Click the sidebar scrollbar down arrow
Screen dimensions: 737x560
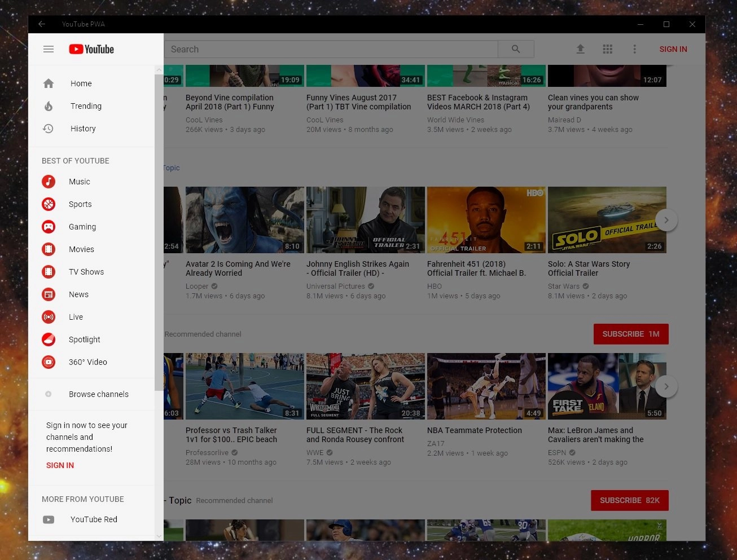tap(159, 536)
